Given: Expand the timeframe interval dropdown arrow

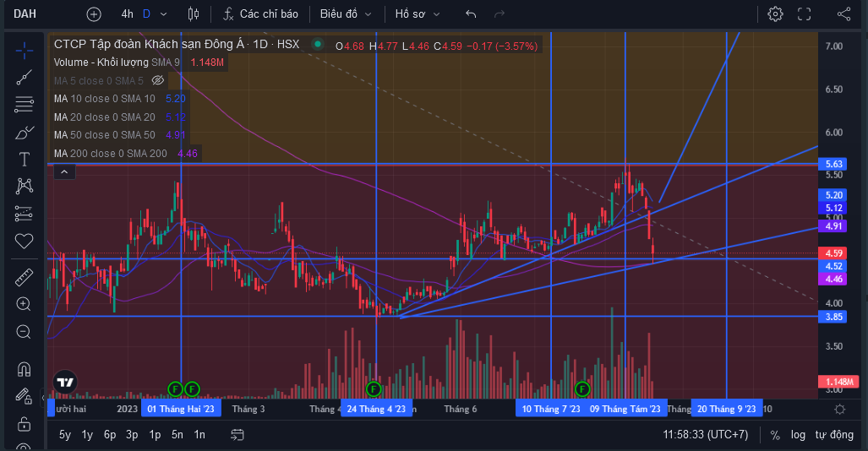Looking at the screenshot, I should pos(163,14).
